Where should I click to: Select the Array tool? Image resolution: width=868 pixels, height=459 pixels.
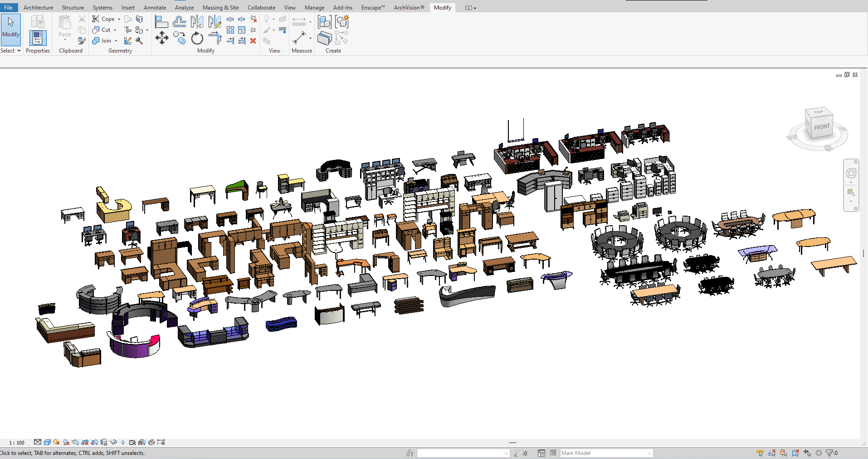(x=230, y=30)
